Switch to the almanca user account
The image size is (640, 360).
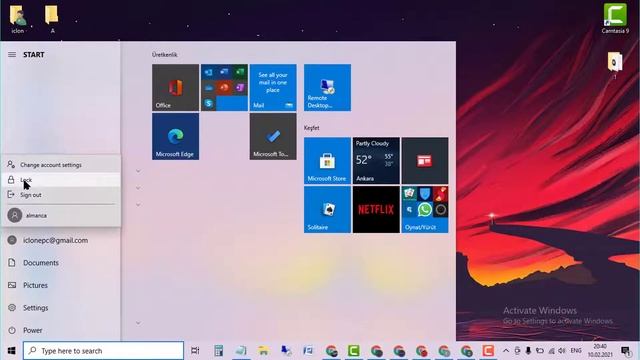pos(61,215)
